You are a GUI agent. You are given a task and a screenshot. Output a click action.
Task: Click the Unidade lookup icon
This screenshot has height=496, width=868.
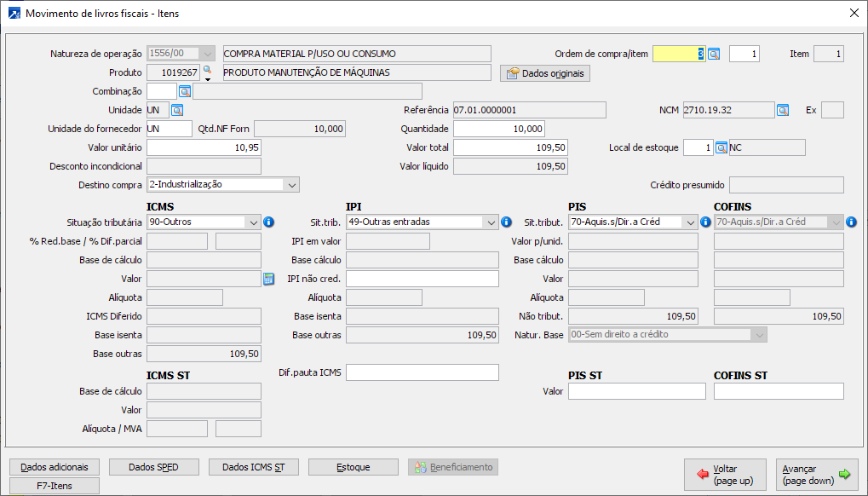click(x=177, y=110)
